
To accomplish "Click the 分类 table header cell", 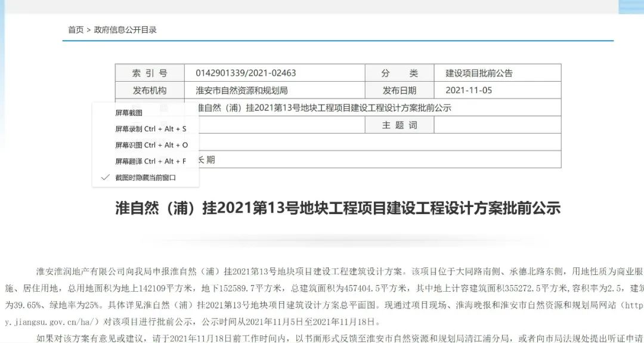I will pos(400,73).
